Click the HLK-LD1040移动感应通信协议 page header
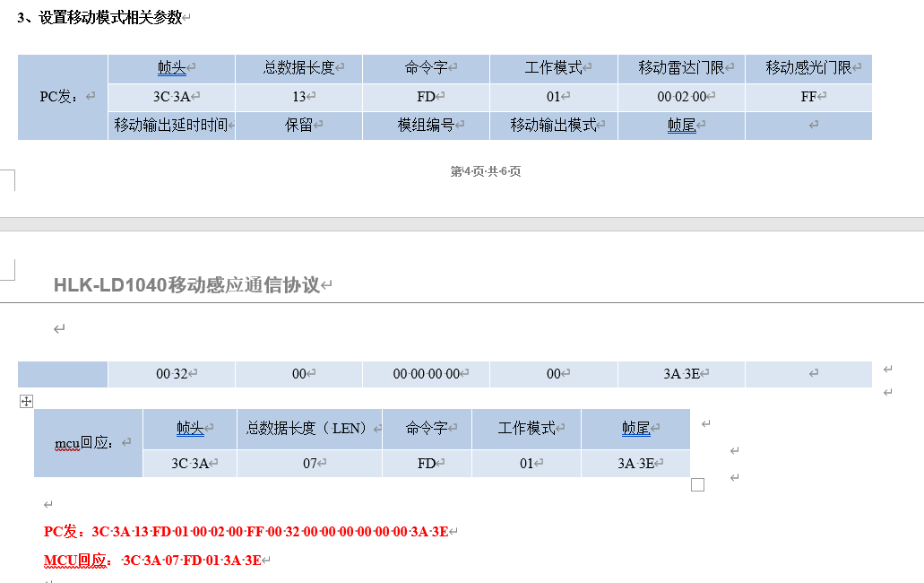The width and height of the screenshot is (924, 583). pyautogui.click(x=186, y=285)
